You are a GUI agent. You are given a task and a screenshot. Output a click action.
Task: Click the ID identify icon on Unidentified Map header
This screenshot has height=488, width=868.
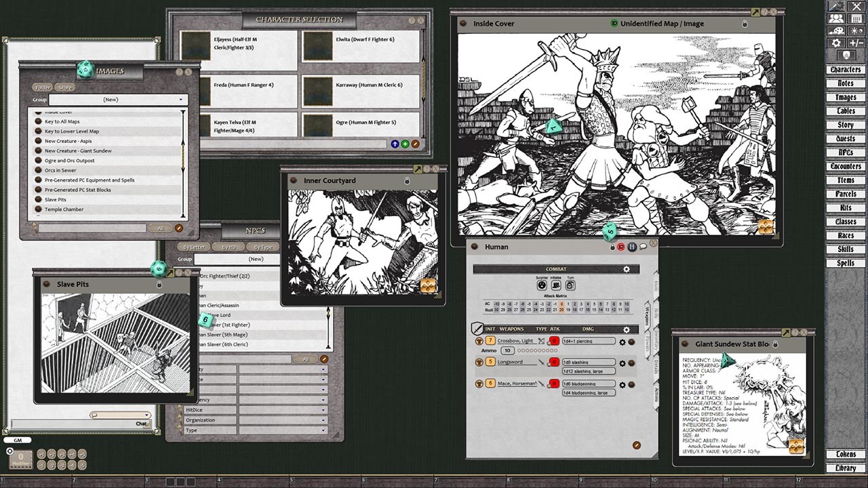[614, 23]
